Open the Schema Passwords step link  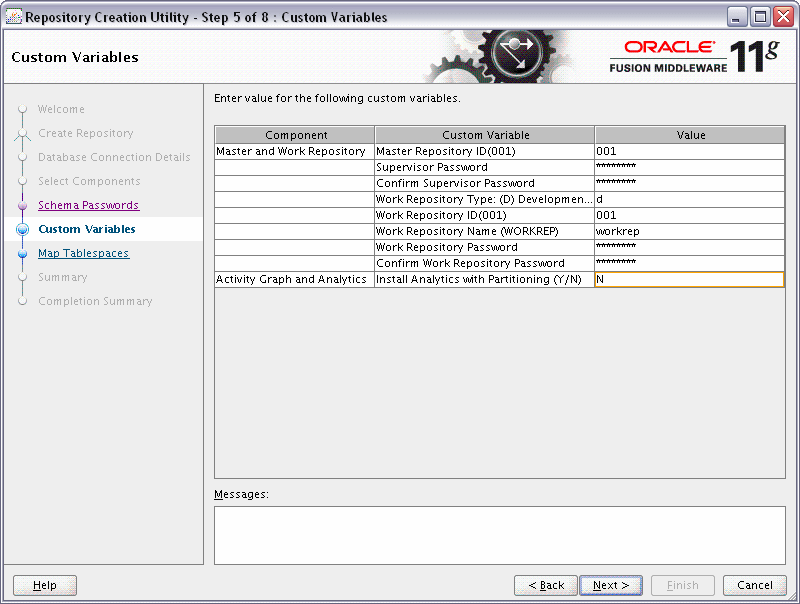pyautogui.click(x=88, y=205)
